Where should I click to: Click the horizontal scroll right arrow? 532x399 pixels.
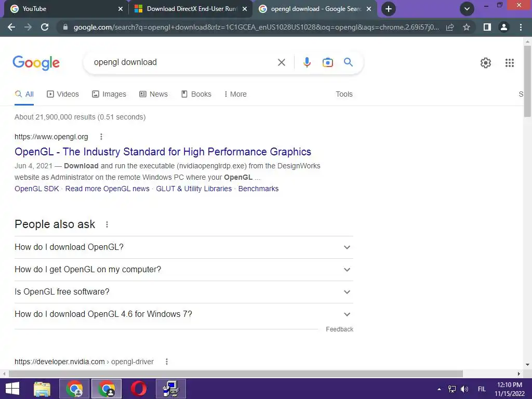(519, 374)
